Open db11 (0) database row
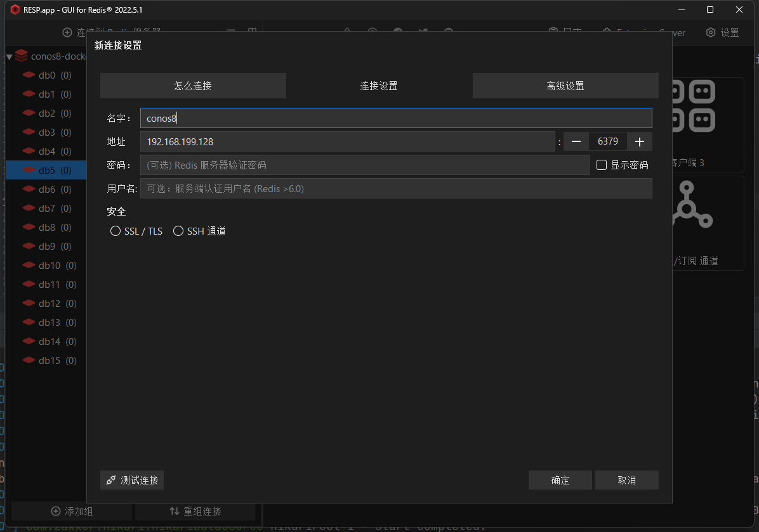The height and width of the screenshot is (532, 759). 46,284
